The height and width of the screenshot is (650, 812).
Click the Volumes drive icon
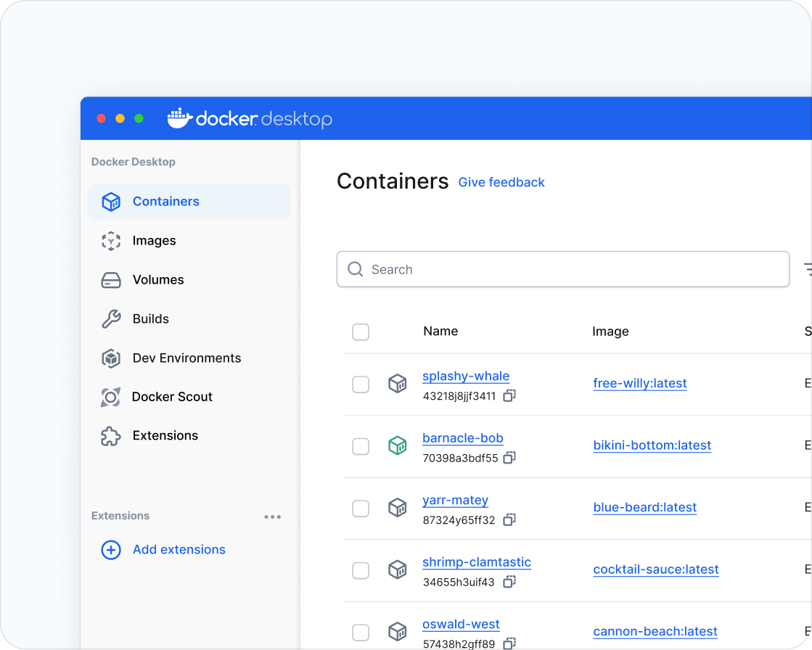point(111,280)
